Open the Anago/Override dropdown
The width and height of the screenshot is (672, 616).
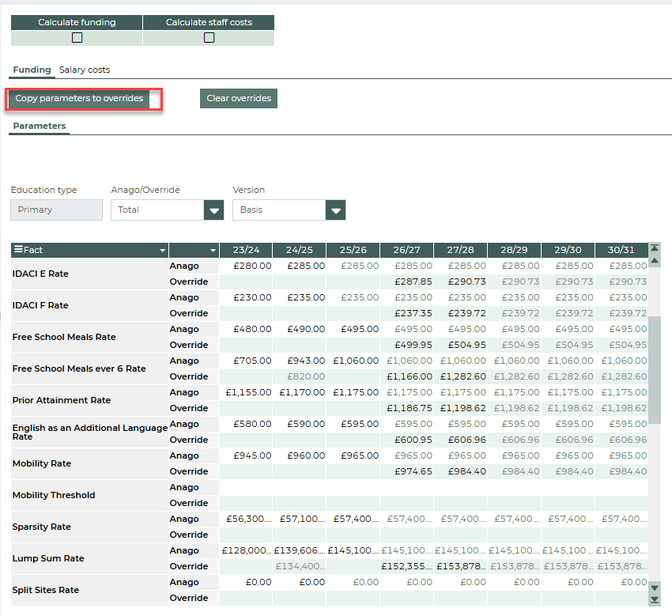point(213,210)
